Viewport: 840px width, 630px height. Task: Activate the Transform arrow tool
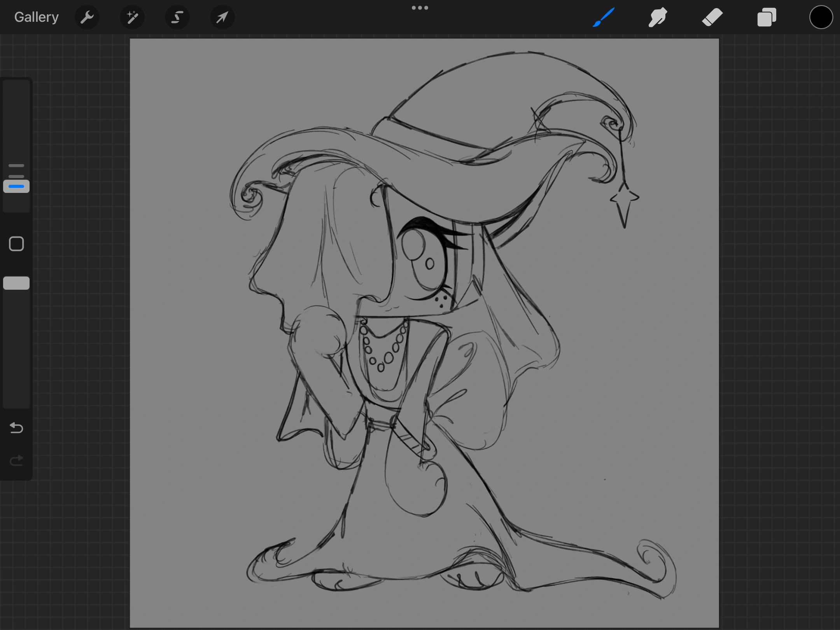tap(222, 17)
